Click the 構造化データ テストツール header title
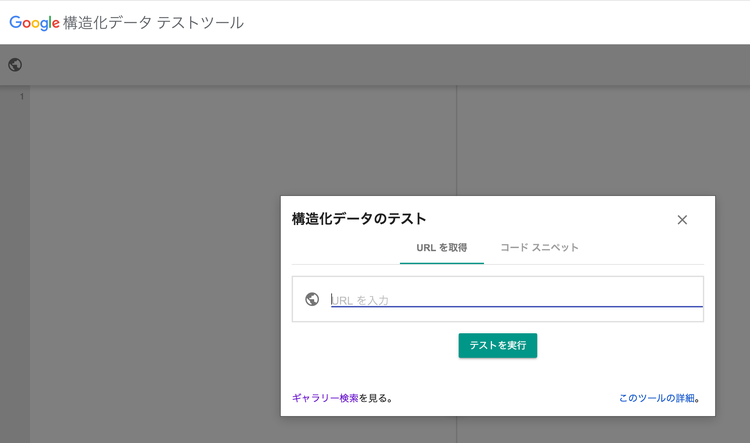The height and width of the screenshot is (443, 750). 154,22
